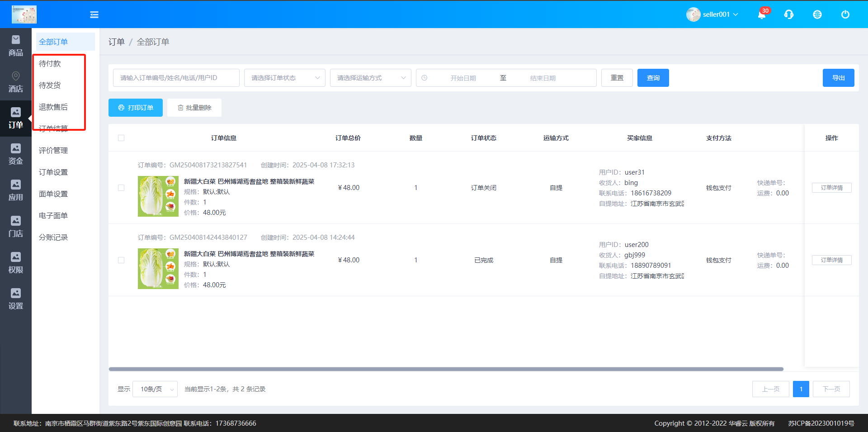
Task: Click the globe language icon
Action: (817, 14)
